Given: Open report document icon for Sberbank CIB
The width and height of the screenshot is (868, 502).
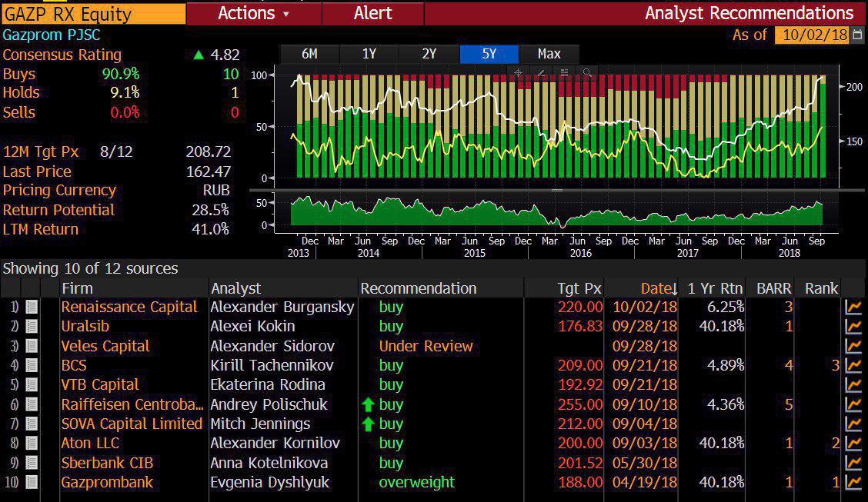Looking at the screenshot, I should [32, 464].
